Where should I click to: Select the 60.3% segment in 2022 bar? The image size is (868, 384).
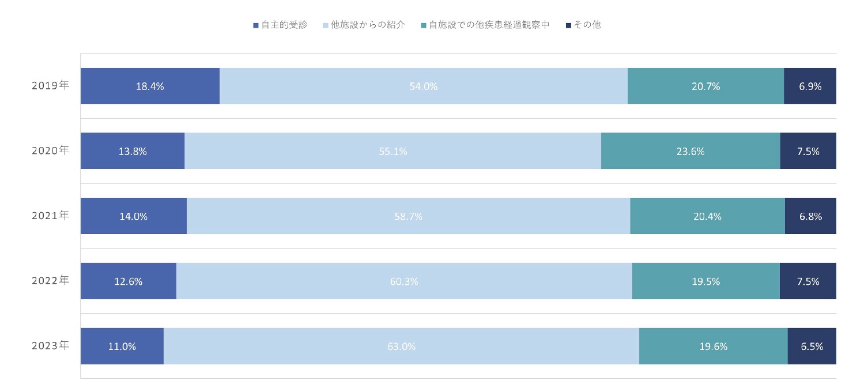coord(404,281)
